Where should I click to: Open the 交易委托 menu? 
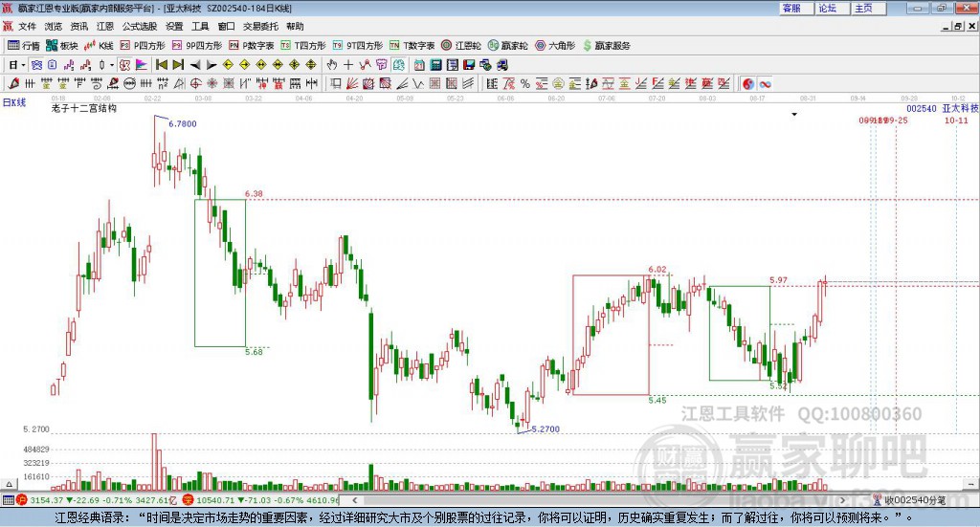click(260, 26)
